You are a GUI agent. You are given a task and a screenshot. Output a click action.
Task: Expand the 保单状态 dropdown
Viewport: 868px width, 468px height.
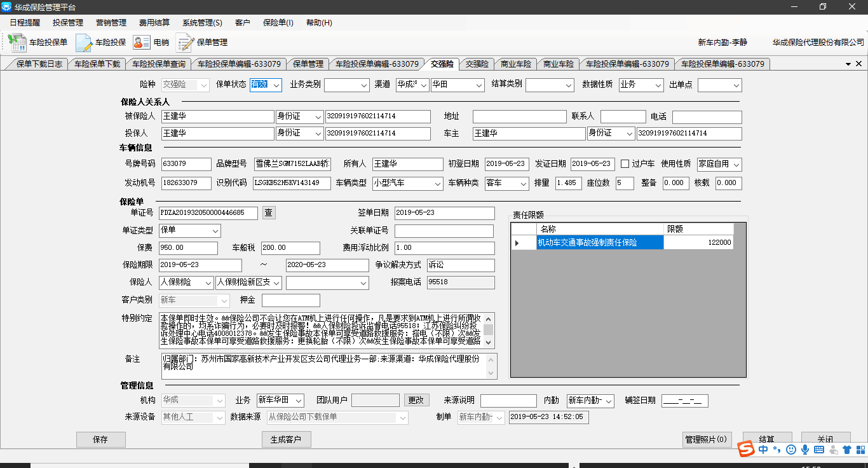tap(276, 85)
